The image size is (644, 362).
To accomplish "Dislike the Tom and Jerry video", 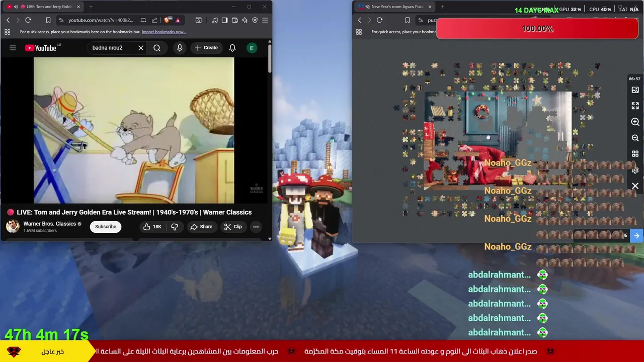I will tap(175, 227).
